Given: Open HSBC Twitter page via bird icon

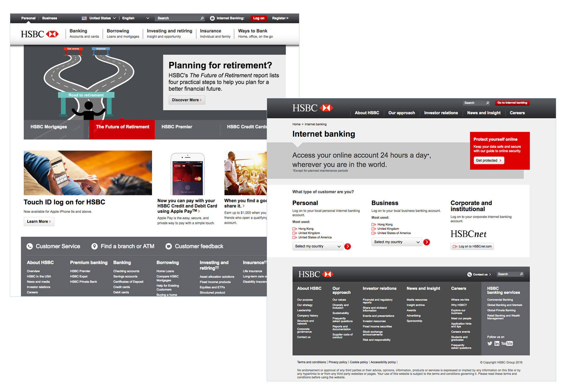Looking at the screenshot, I should (x=490, y=343).
